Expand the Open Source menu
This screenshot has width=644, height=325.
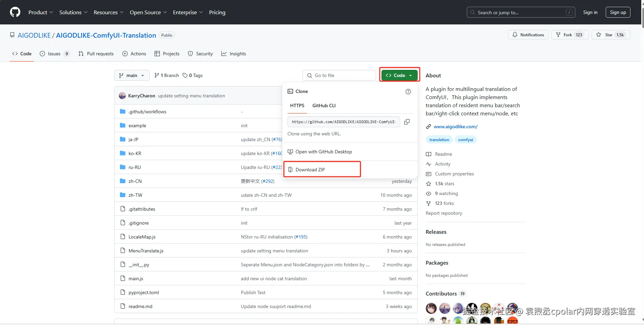coord(148,12)
